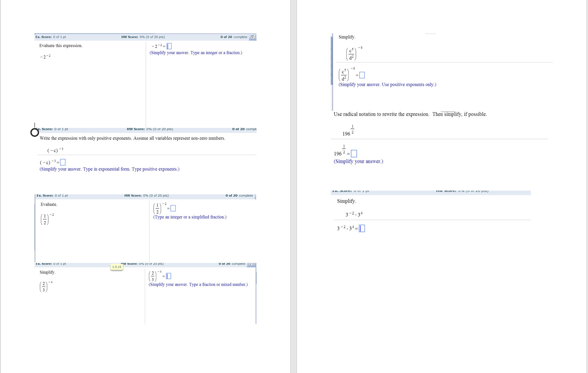Viewport: 588px width, 373px height.
Task: Click the text 'Evaluate this expression.'
Action: click(61, 46)
